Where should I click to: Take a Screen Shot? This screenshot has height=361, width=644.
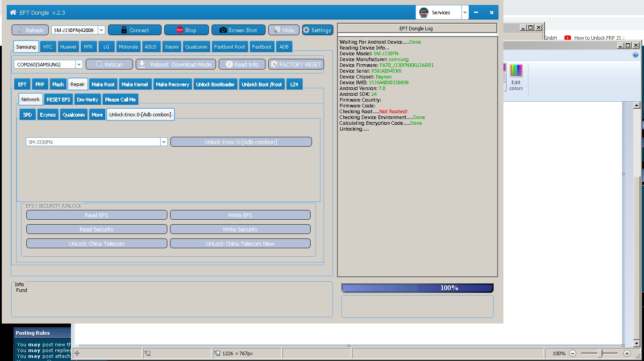click(238, 30)
